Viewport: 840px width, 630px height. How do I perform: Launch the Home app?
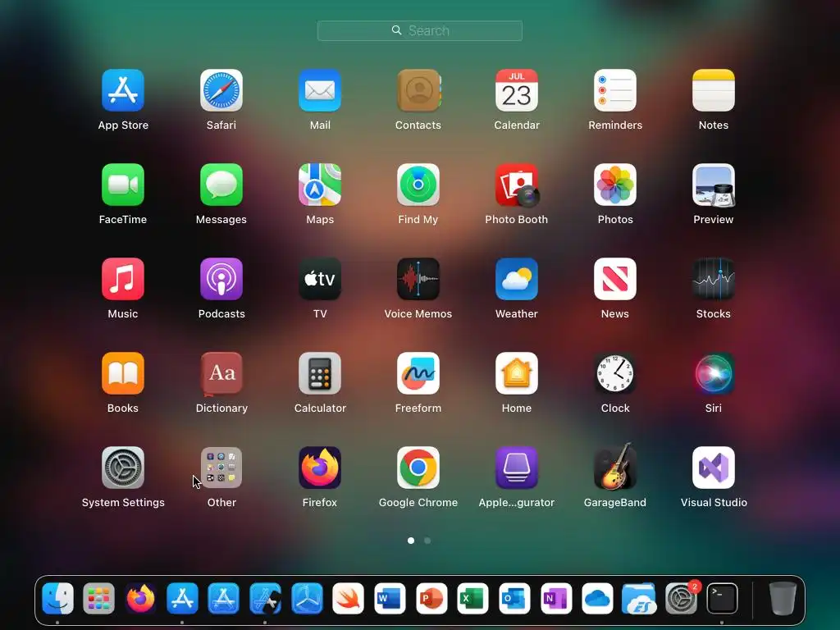[x=517, y=373]
